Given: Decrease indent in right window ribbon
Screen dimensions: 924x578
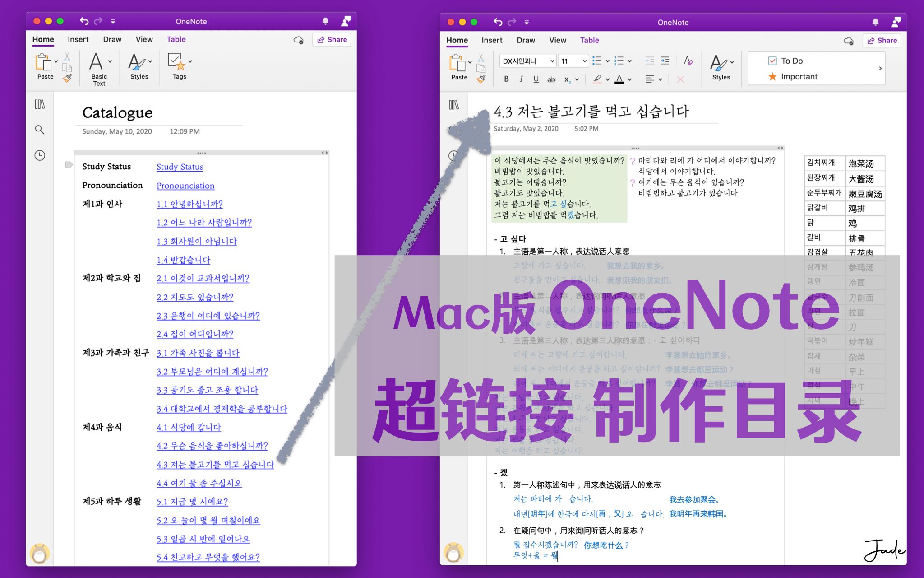Looking at the screenshot, I should click(650, 61).
